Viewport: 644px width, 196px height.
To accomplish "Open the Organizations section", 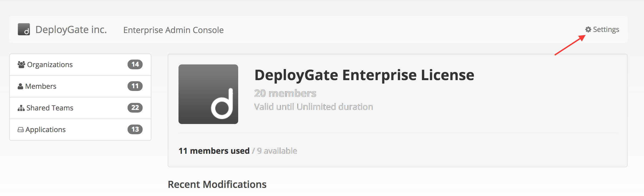I will (80, 65).
